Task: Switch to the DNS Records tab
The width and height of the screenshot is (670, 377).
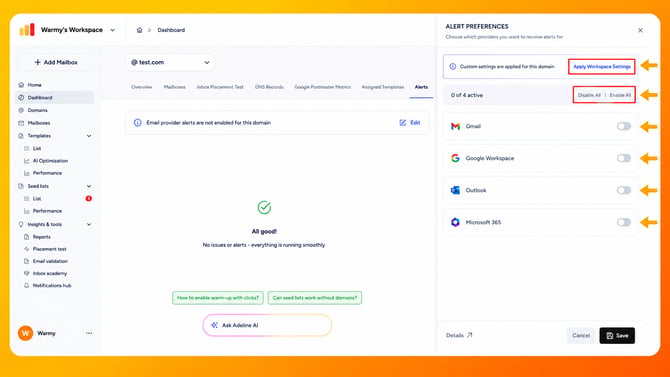Action: (269, 87)
